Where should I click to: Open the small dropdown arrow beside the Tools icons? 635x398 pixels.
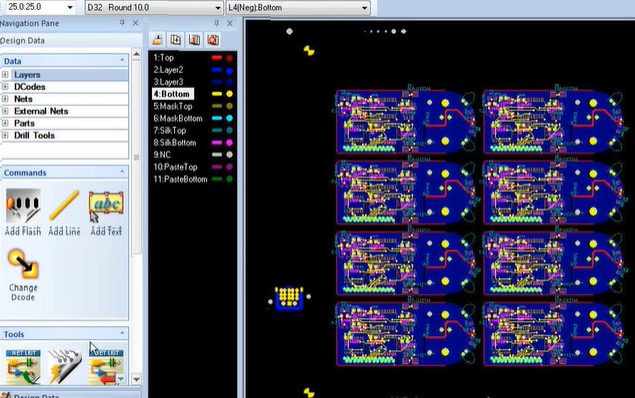[x=121, y=379]
